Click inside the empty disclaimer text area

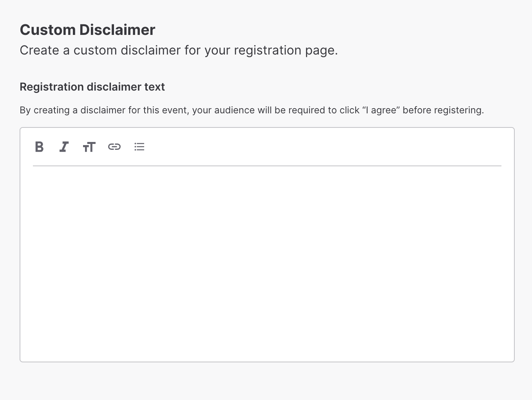[267, 264]
